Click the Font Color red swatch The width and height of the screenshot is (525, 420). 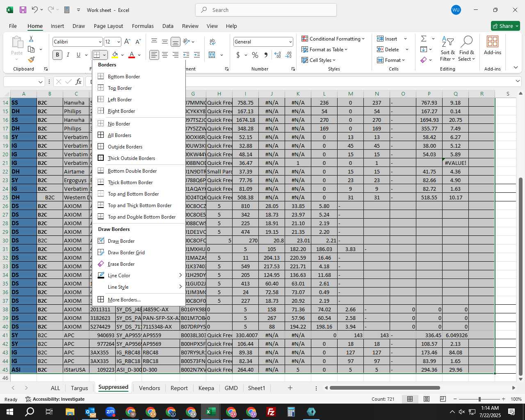[132, 55]
